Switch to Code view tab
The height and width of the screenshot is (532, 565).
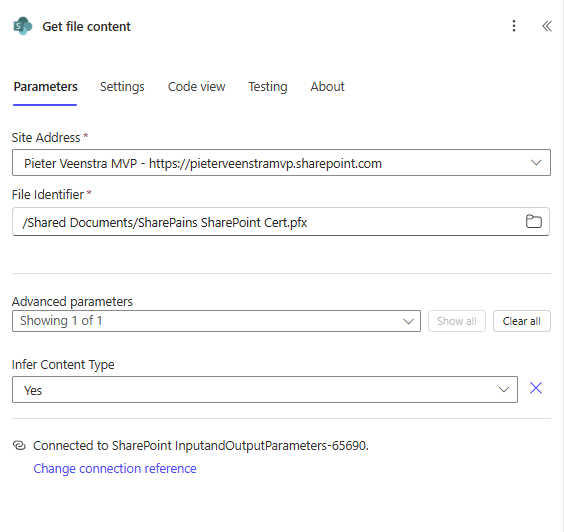click(x=196, y=87)
